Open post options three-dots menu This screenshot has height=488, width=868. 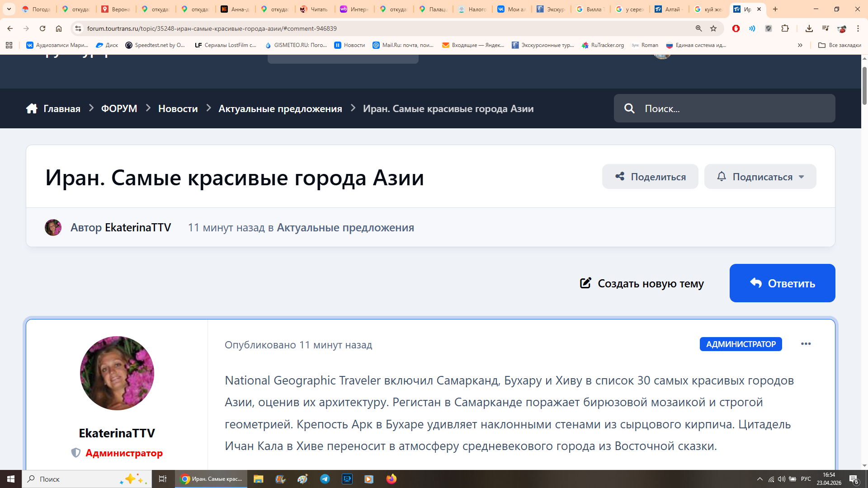[806, 344]
